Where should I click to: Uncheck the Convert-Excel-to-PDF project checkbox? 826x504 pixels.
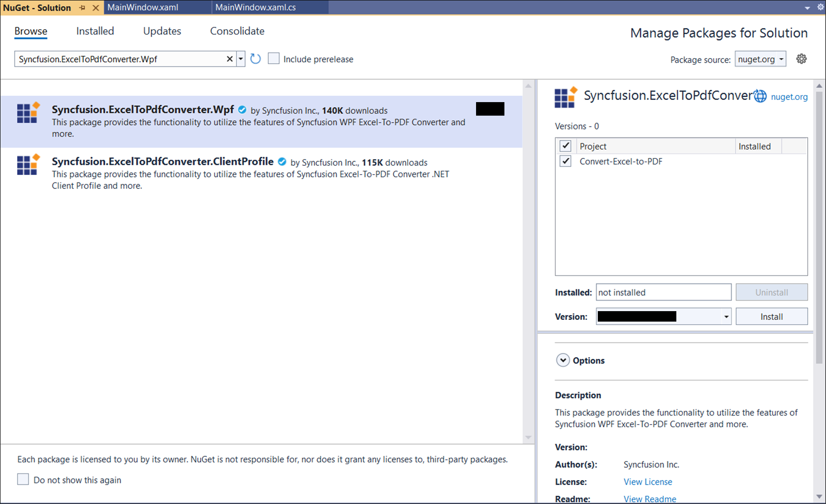[566, 161]
